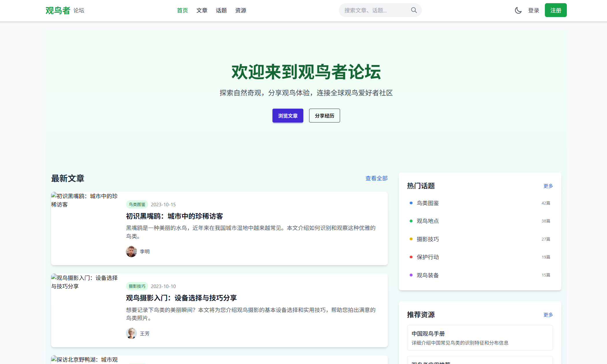Open 查看全部 for latest articles
The height and width of the screenshot is (364, 607).
[x=376, y=178]
